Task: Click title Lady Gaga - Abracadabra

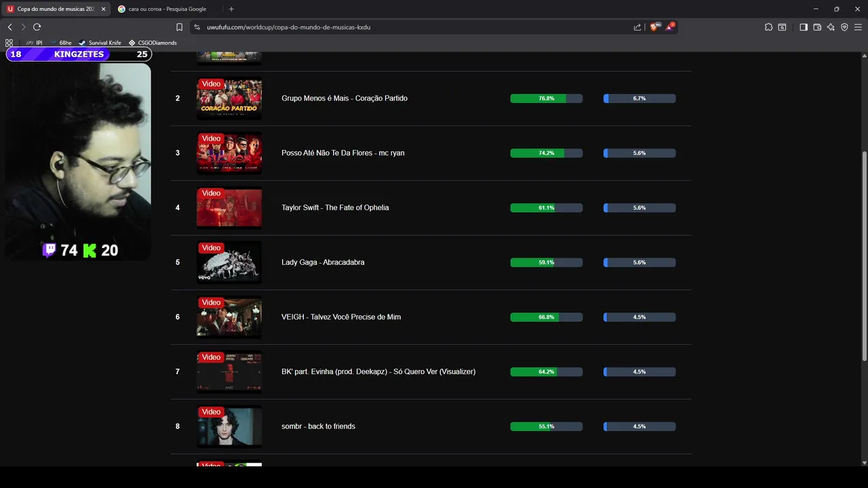Action: 323,262
